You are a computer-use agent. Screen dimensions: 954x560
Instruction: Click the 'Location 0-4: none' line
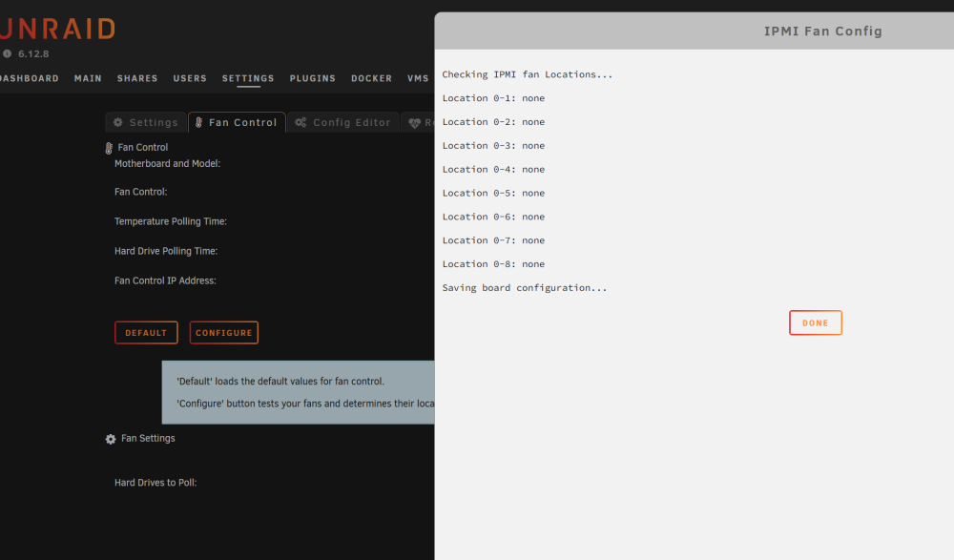[493, 169]
